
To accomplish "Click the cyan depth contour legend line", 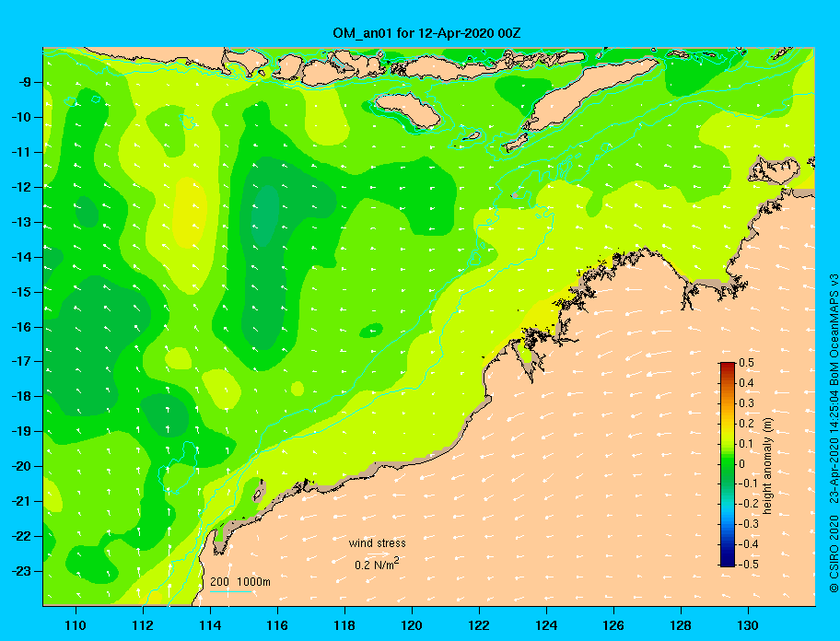I will (231, 592).
